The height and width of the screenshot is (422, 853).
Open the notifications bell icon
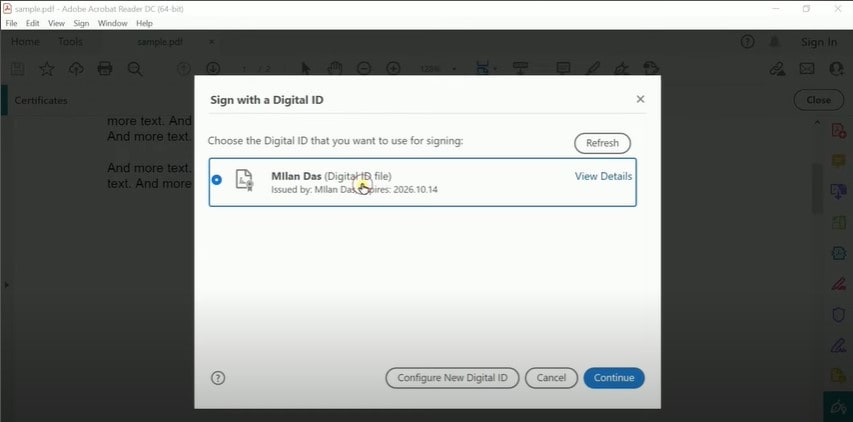774,42
